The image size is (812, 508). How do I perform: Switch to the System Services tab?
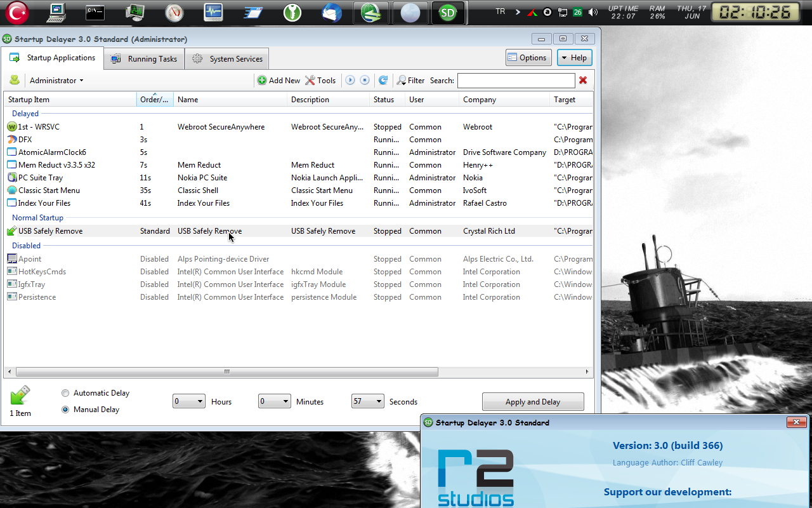point(227,59)
